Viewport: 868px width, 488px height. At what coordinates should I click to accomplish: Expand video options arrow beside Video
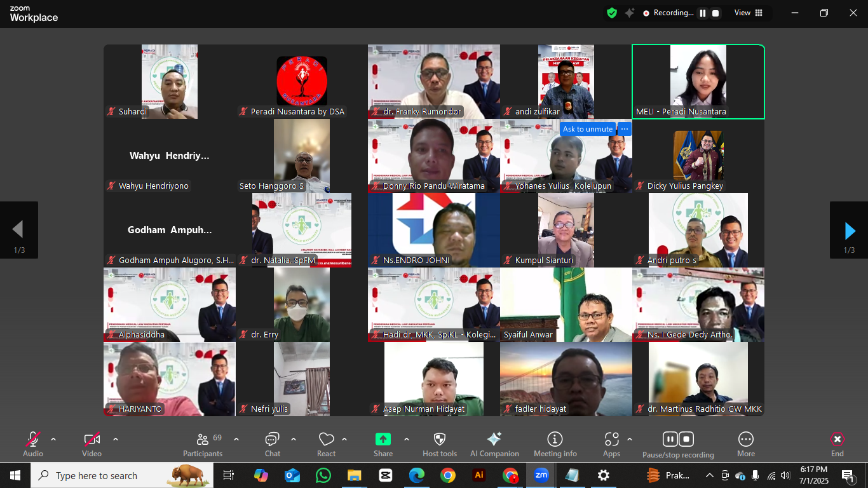115,439
